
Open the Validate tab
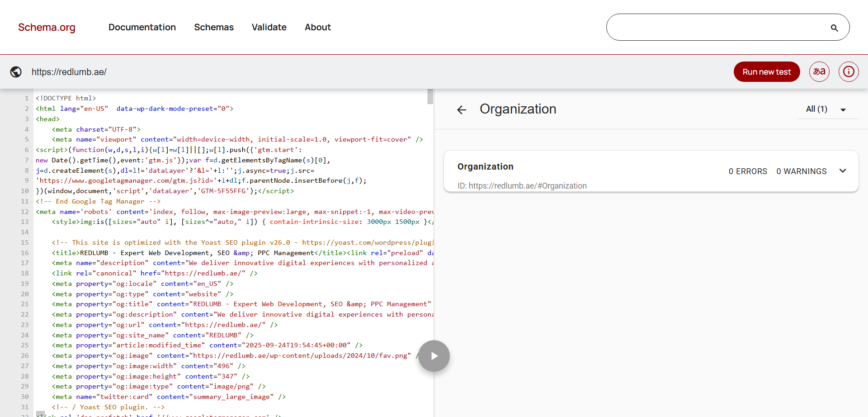tap(269, 27)
